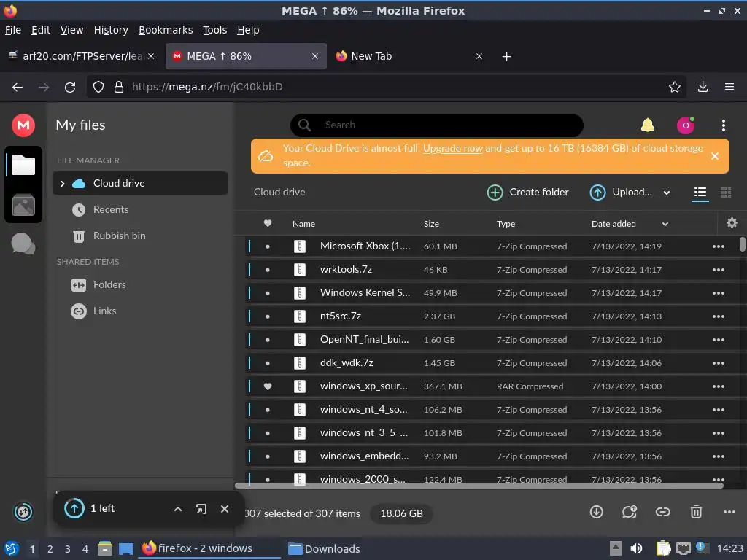Image resolution: width=747 pixels, height=560 pixels.
Task: Get link for selected items
Action: pyautogui.click(x=662, y=512)
